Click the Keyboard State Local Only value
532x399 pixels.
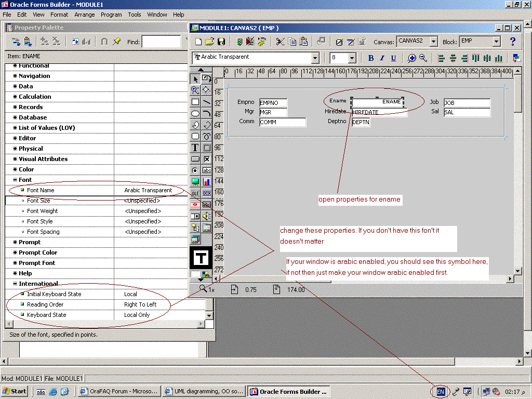[x=137, y=315]
